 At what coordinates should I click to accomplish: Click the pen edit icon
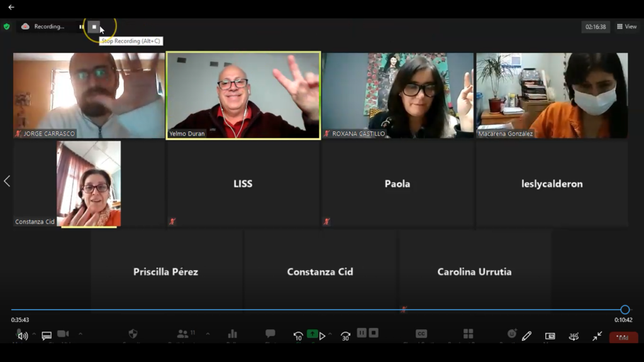tap(526, 336)
